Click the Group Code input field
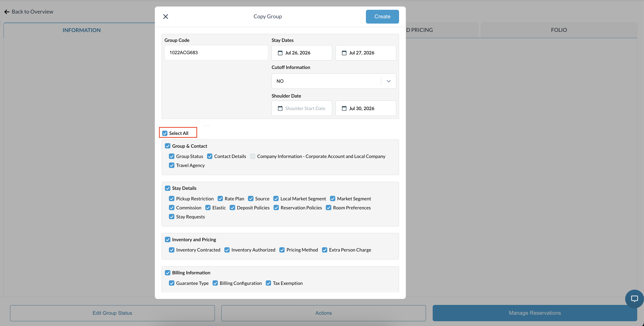This screenshot has height=326, width=644. coord(216,53)
